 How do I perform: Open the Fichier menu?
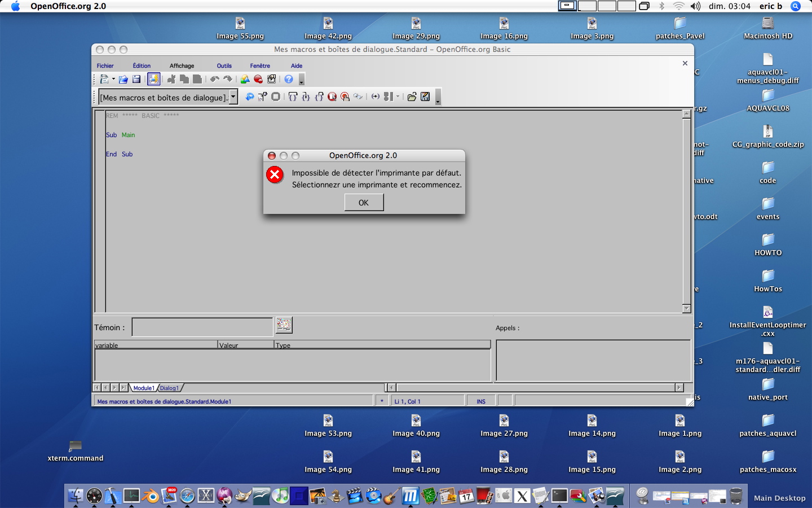point(105,66)
